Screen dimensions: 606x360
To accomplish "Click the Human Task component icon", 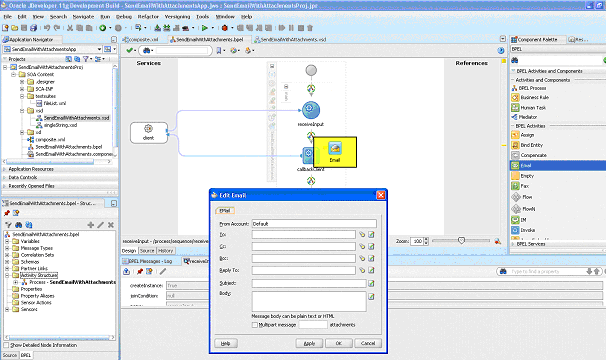I will pos(515,107).
